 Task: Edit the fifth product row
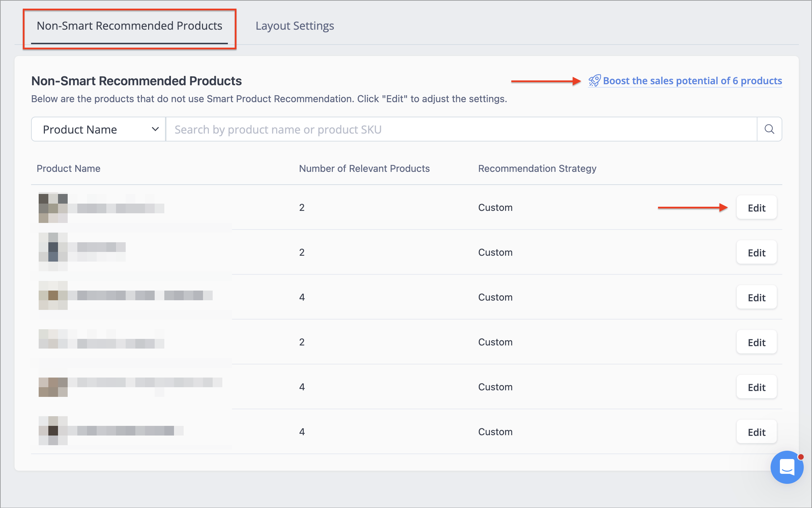coord(756,387)
